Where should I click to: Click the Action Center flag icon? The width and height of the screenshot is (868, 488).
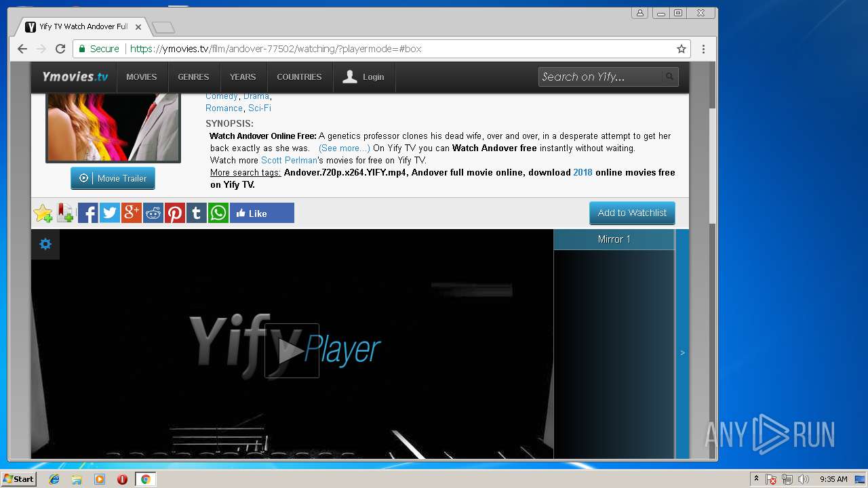[x=771, y=479]
